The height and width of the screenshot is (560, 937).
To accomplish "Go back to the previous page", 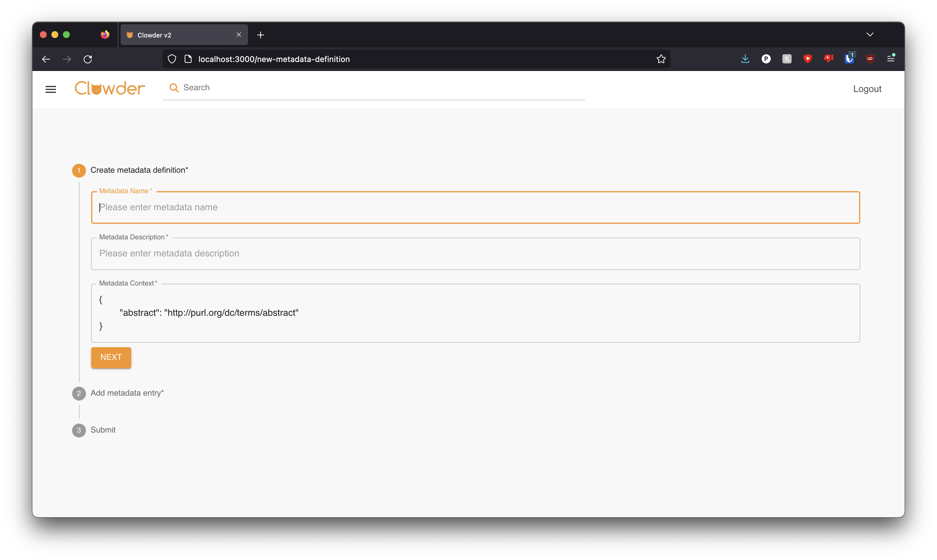I will pyautogui.click(x=46, y=59).
